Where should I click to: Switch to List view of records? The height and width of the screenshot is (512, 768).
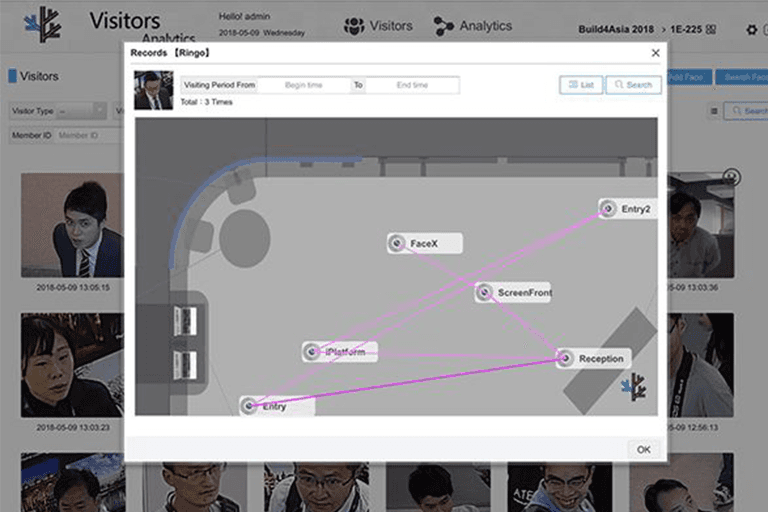coord(581,85)
